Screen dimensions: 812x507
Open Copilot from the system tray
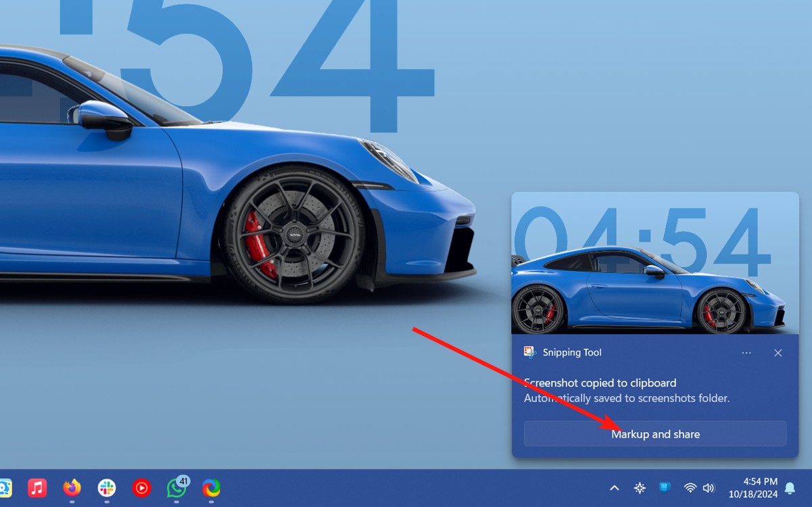click(x=639, y=488)
